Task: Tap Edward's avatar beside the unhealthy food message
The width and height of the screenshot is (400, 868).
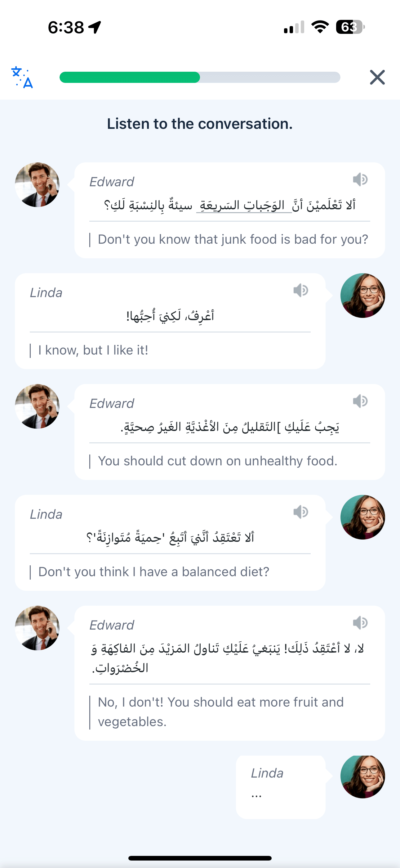Action: tap(38, 406)
